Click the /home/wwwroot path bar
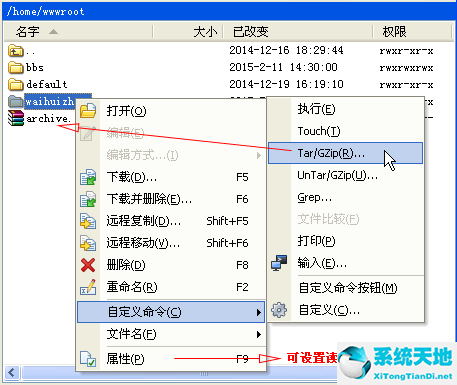The width and height of the screenshot is (457, 385). (228, 11)
